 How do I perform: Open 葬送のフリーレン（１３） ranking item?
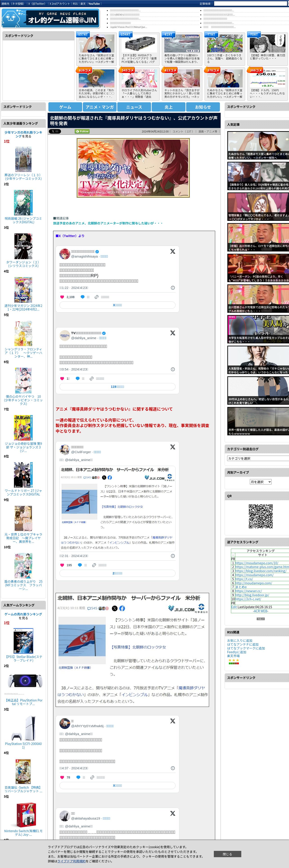[23, 177]
